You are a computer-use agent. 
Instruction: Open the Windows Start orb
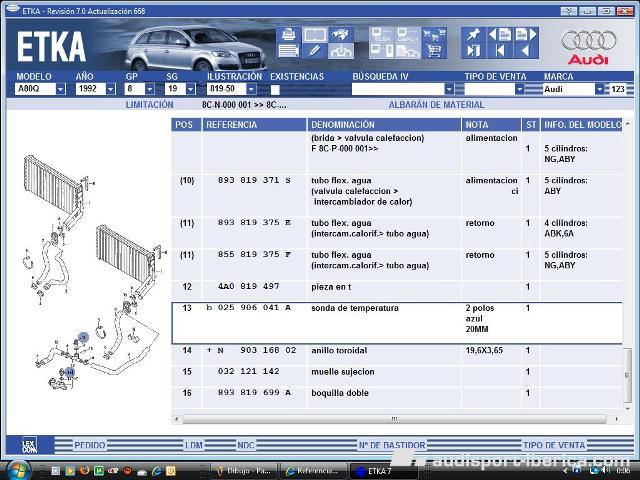(17, 471)
